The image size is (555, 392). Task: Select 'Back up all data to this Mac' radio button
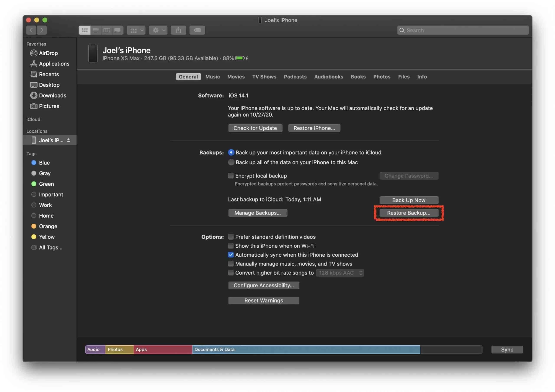(231, 162)
